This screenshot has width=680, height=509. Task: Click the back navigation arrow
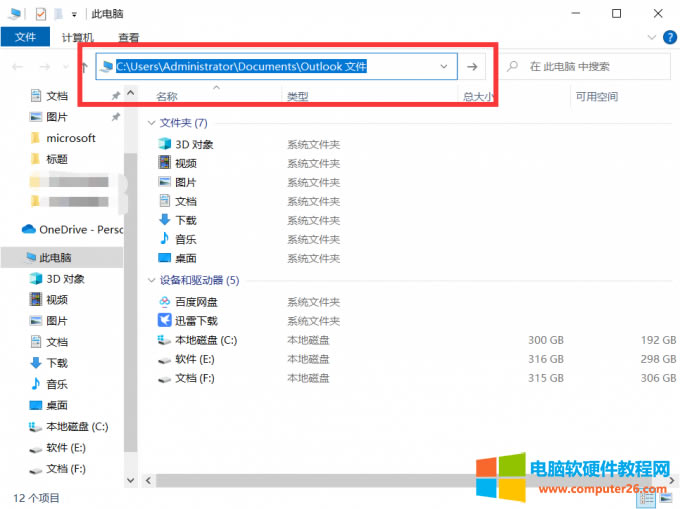[x=18, y=67]
